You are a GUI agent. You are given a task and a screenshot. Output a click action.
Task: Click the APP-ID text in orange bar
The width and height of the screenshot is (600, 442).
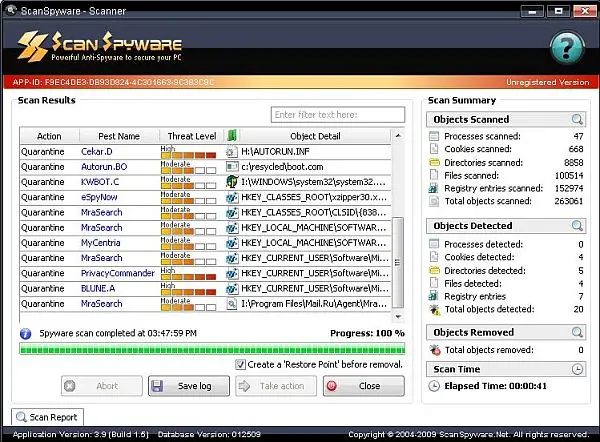coord(113,82)
